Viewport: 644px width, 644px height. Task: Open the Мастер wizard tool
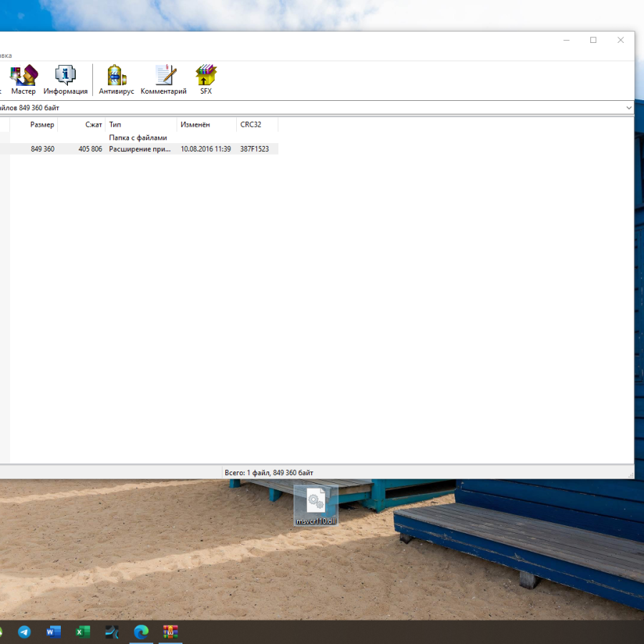[x=23, y=79]
